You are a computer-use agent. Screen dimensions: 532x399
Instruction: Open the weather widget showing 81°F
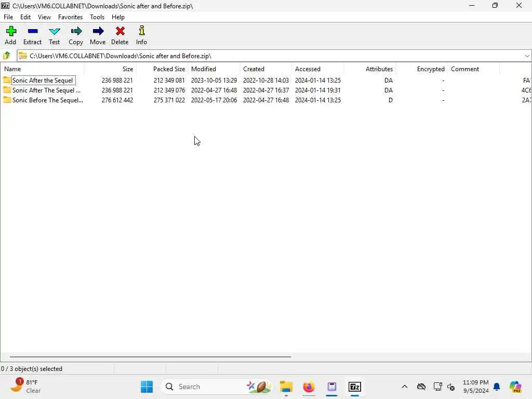[25, 387]
